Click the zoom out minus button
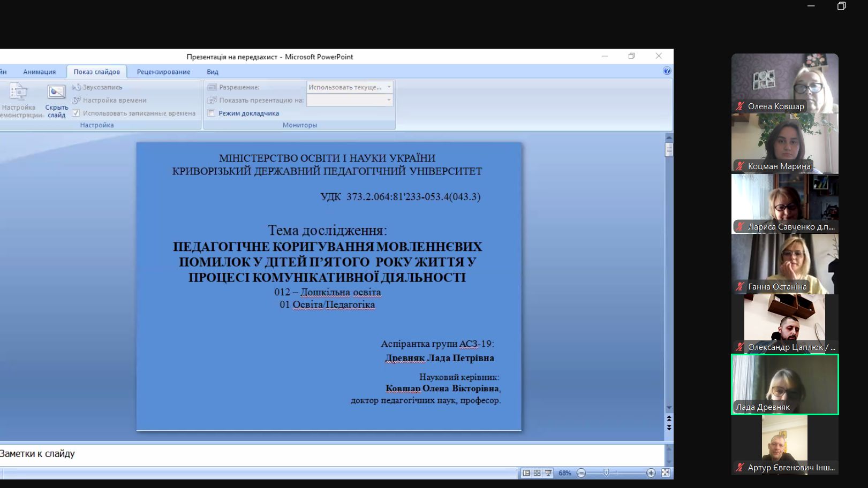Image resolution: width=868 pixels, height=488 pixels. 582,473
